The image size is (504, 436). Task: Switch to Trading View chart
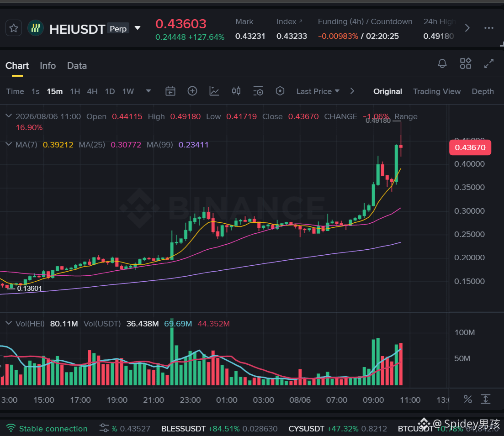[x=437, y=91]
